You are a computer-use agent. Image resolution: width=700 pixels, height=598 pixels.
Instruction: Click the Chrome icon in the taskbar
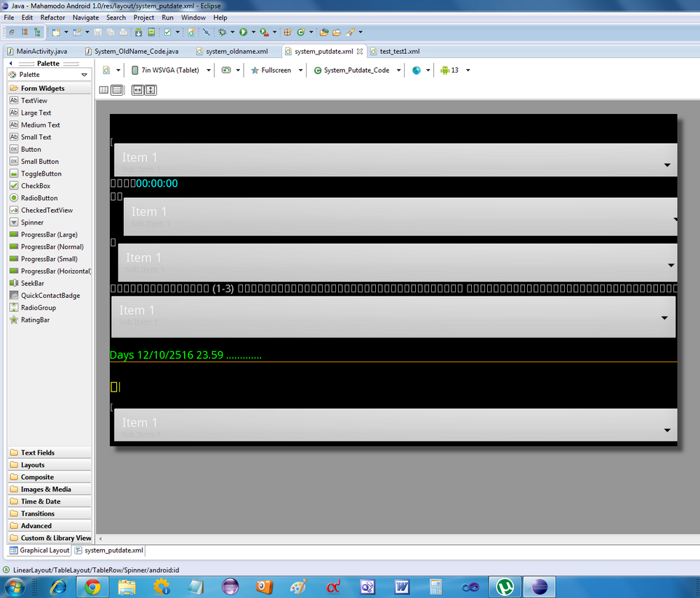point(92,587)
